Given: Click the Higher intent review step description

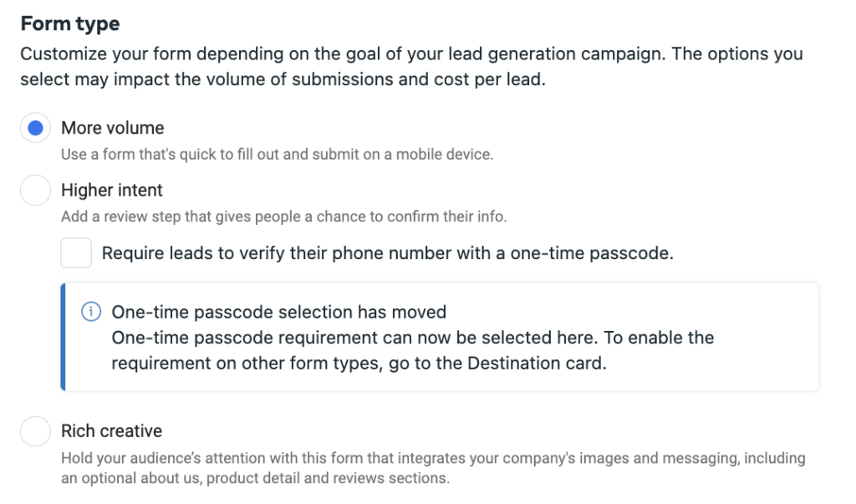Looking at the screenshot, I should [283, 216].
